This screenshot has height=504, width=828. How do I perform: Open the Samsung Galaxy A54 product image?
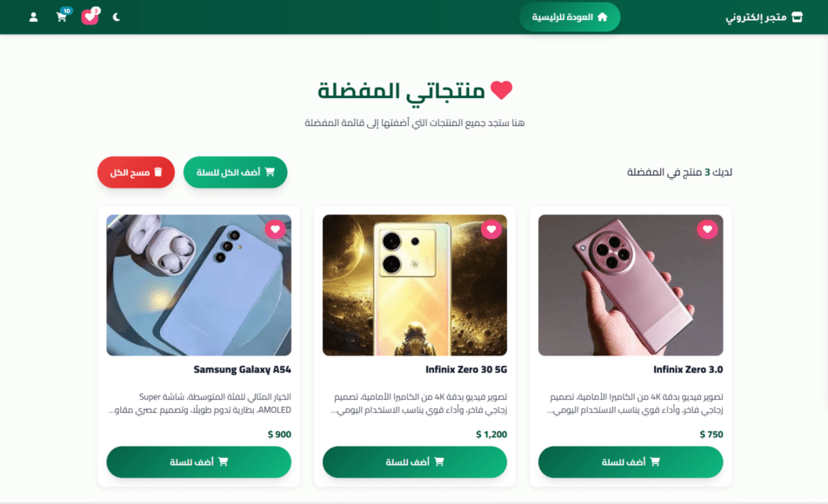pyautogui.click(x=198, y=285)
